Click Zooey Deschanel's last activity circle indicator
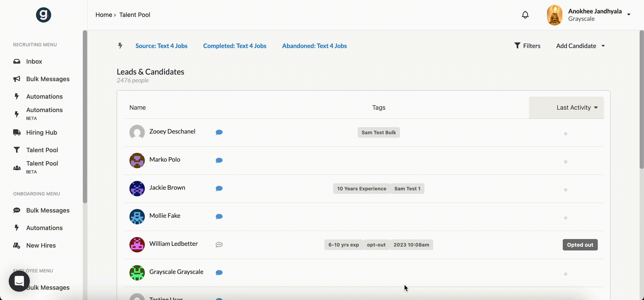The height and width of the screenshot is (300, 644). point(566,134)
